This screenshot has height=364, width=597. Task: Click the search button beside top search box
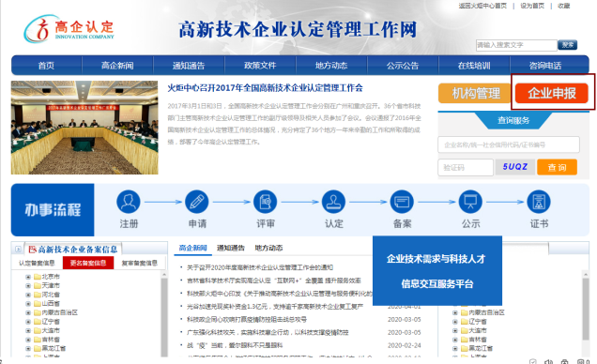coord(567,45)
